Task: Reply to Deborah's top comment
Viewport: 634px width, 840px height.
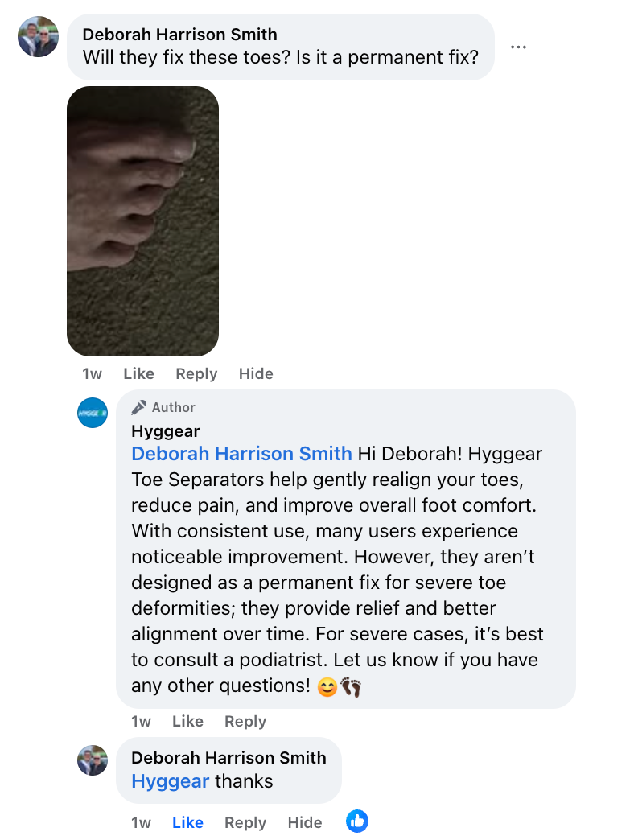Action: coord(196,373)
